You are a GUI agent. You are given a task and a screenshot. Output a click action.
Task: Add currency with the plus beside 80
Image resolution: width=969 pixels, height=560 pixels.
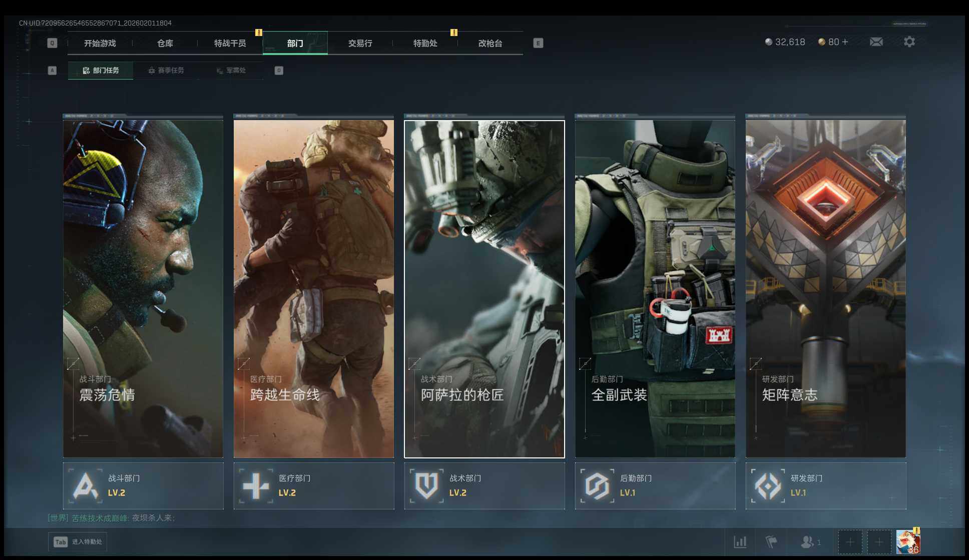845,42
